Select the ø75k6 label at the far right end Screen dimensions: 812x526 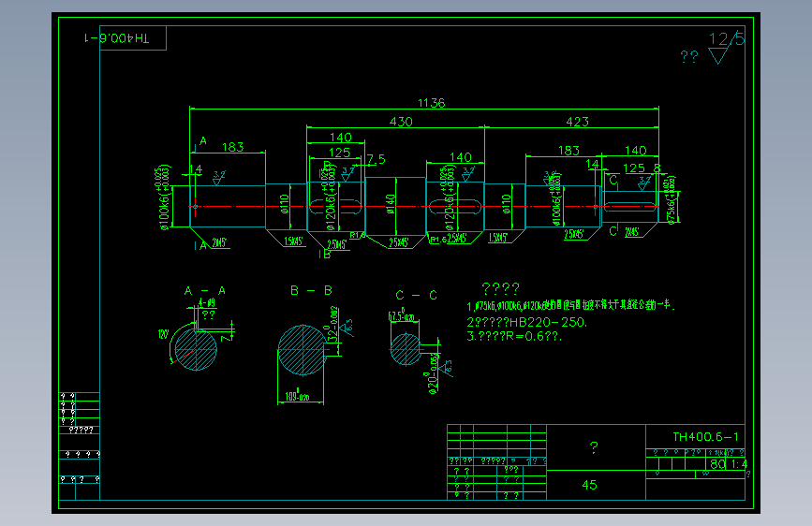(671, 200)
